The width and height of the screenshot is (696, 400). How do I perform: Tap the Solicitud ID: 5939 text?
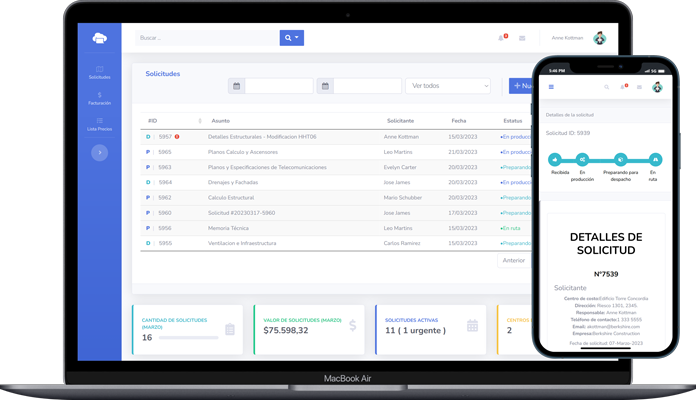(568, 133)
